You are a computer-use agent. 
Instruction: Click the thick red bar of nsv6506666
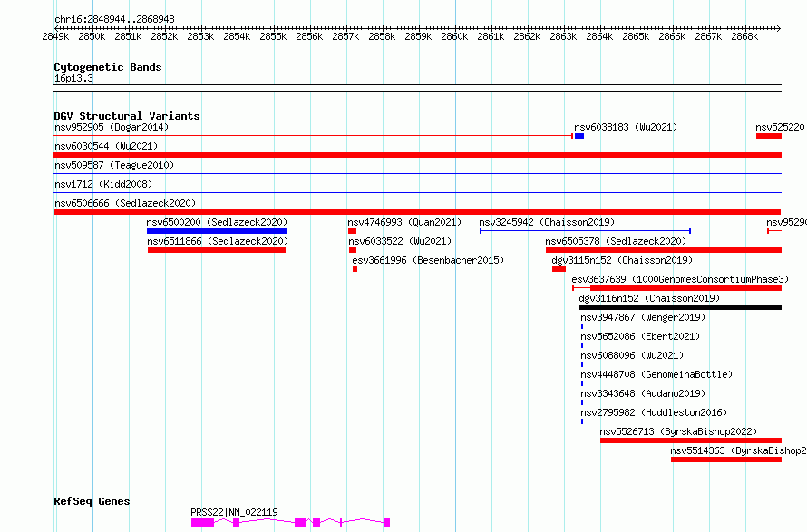(x=417, y=212)
